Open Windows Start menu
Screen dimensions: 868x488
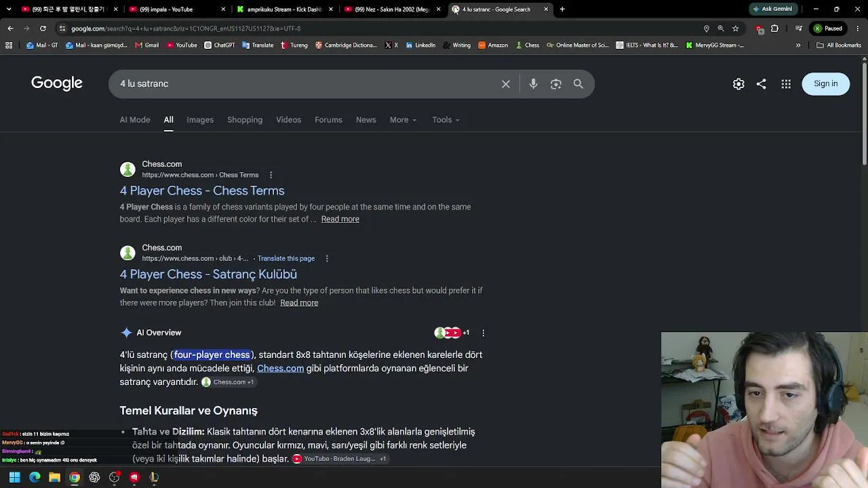tap(14, 477)
